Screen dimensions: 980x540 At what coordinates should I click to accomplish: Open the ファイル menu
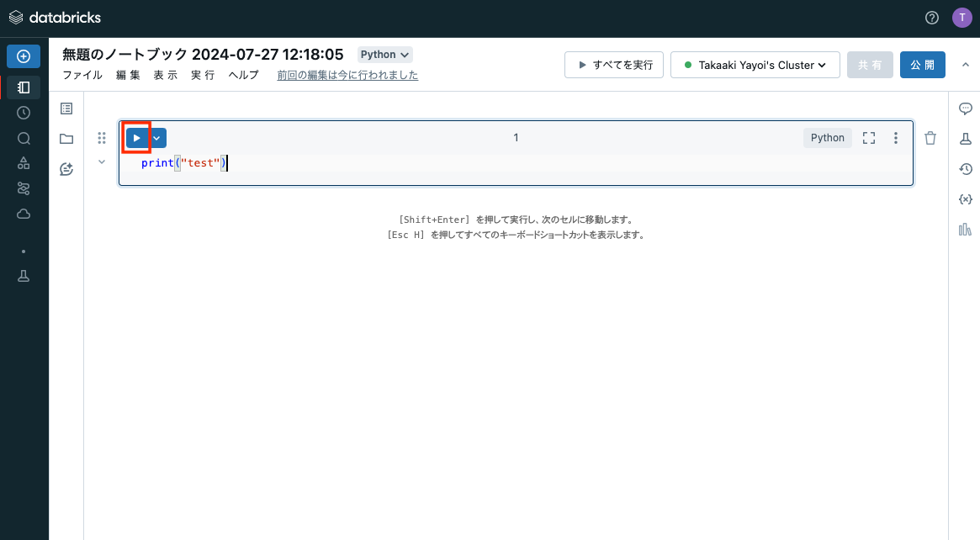coord(82,74)
